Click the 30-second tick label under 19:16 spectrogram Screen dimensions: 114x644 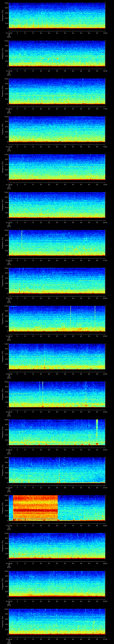click(57, 109)
